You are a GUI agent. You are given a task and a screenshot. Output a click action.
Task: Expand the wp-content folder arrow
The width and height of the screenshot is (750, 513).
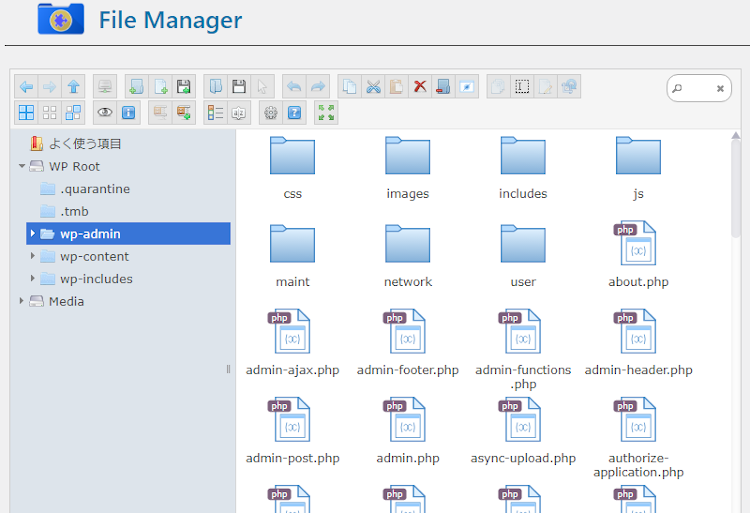pyautogui.click(x=33, y=256)
